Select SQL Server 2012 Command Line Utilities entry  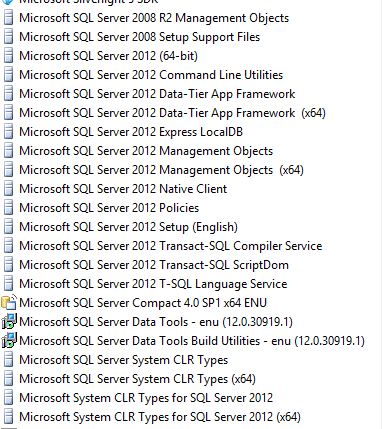151,75
